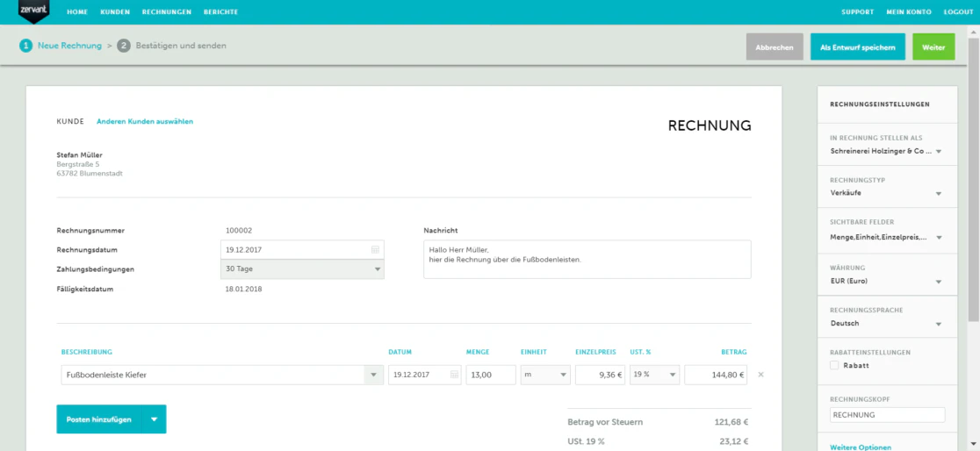
Task: Click the Nachricht message text box
Action: 587,259
